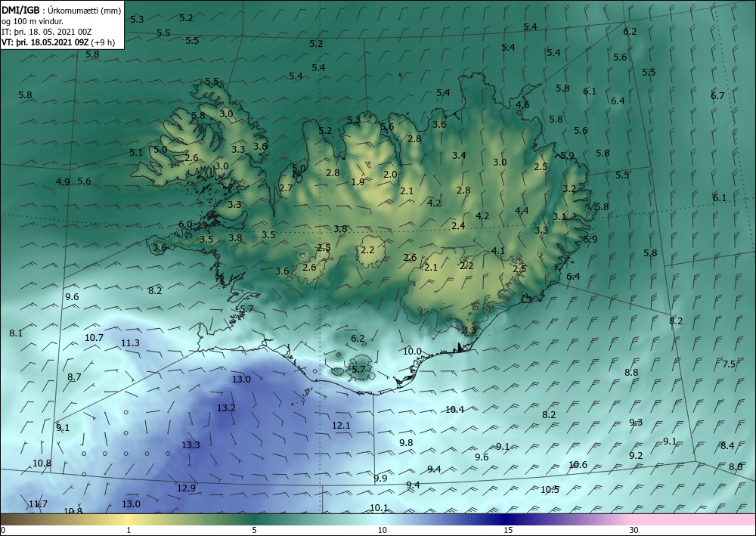Screen dimensions: 756x536
Task: Click the 13.2 precipitable water value
Action: pyautogui.click(x=226, y=408)
